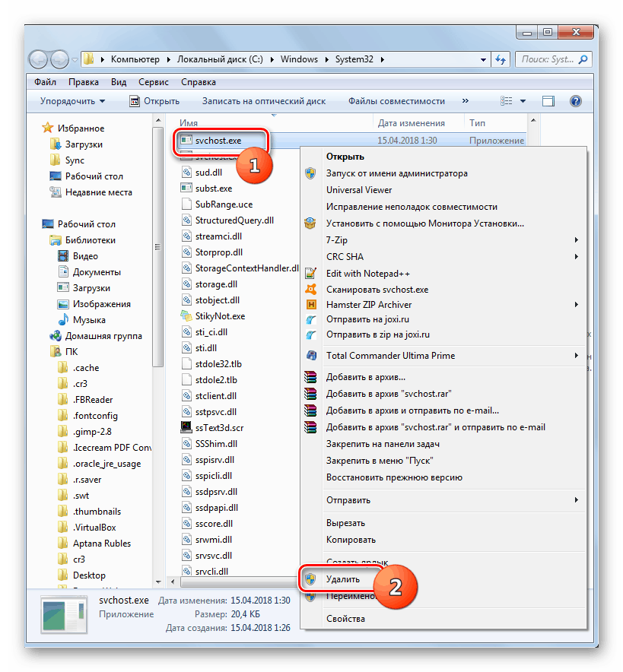Click the svchost.exe application icon in the file list
This screenshot has width=623, height=672.
point(186,141)
